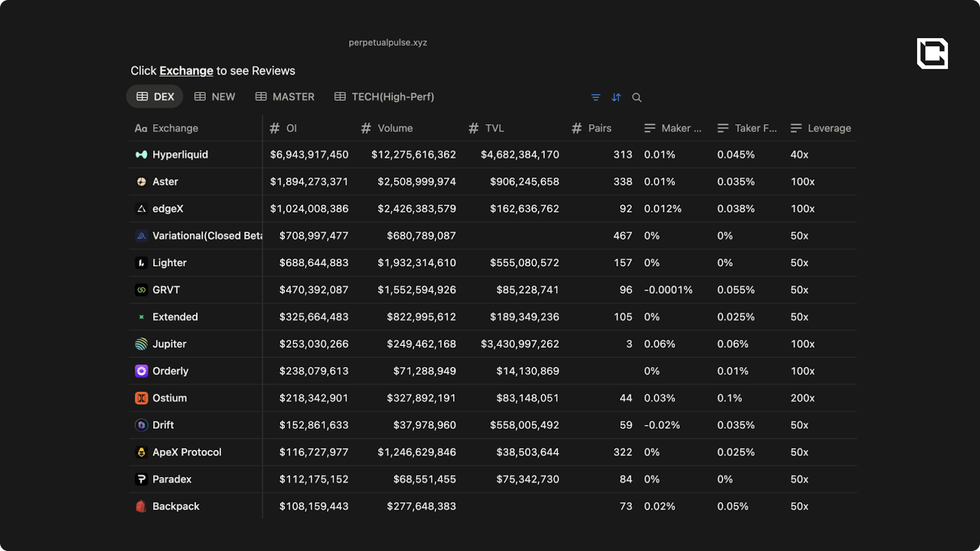
Task: Click the Exchange link in heading
Action: tap(186, 71)
